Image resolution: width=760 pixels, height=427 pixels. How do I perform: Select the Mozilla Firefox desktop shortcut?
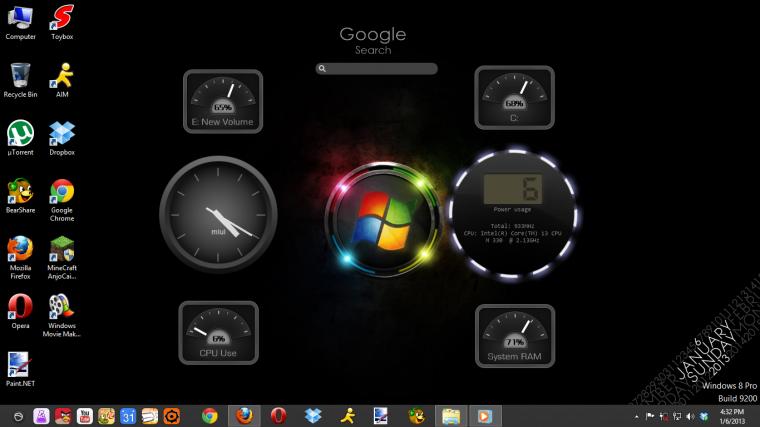20,258
